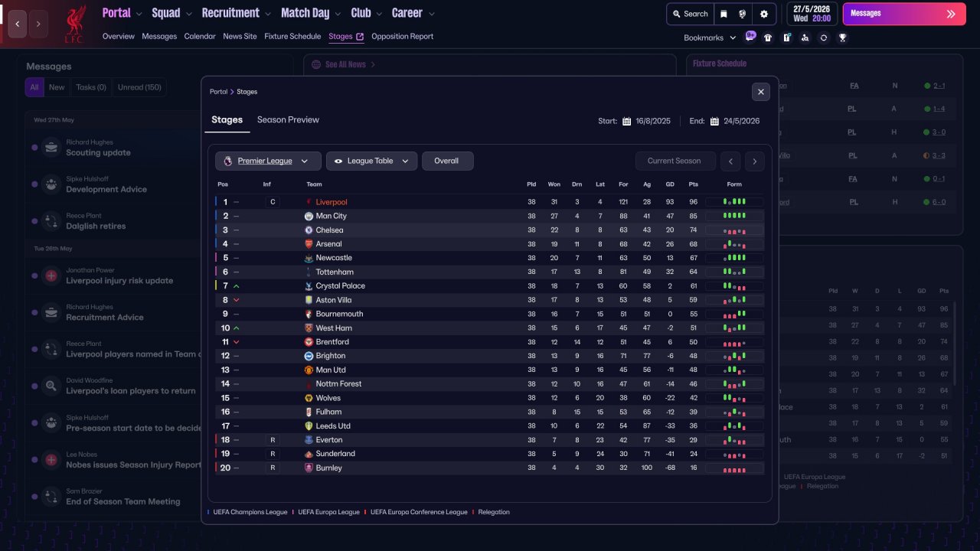The height and width of the screenshot is (551, 980).
Task: Click the Brighton club badge
Action: pyautogui.click(x=309, y=356)
